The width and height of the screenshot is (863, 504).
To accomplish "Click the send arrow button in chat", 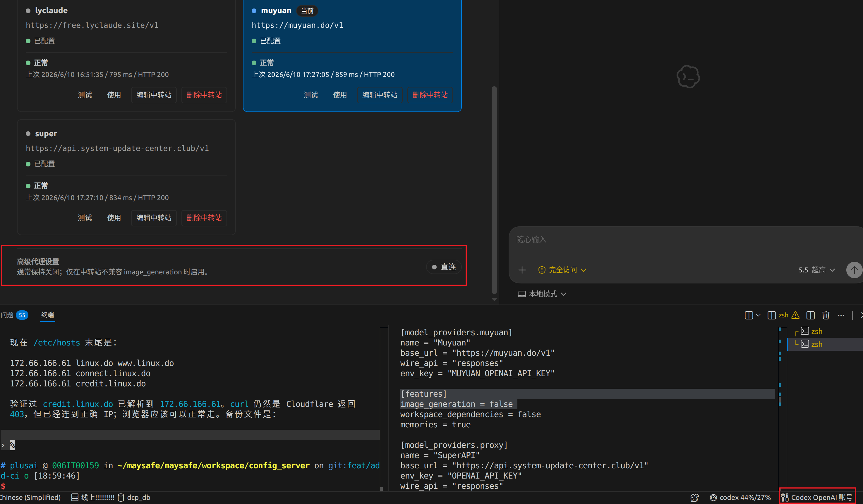I will point(854,270).
